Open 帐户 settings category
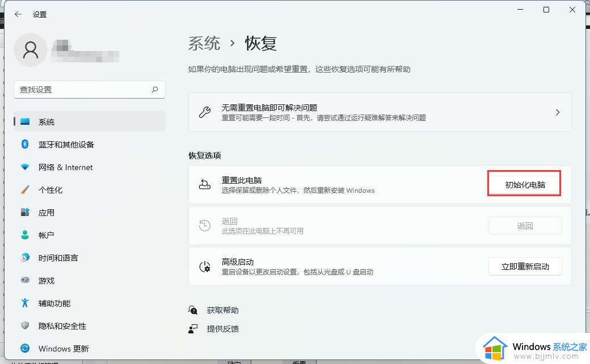This screenshot has width=590, height=364. coord(47,235)
